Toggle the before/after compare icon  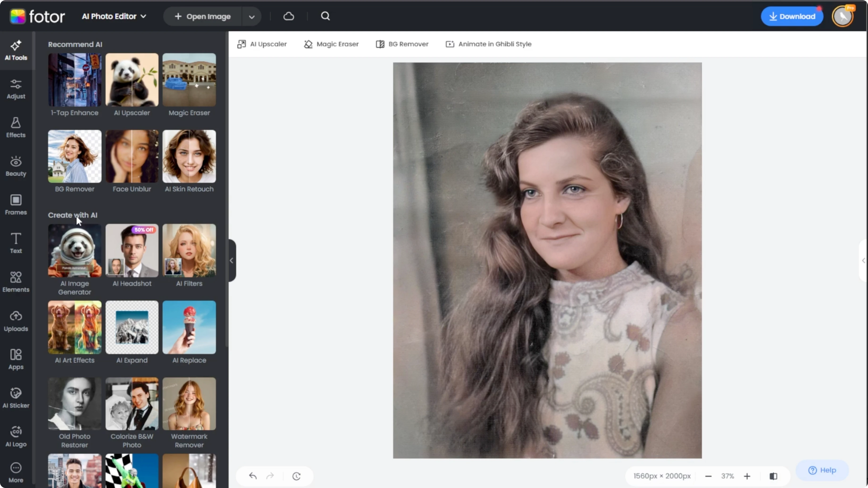tap(773, 476)
